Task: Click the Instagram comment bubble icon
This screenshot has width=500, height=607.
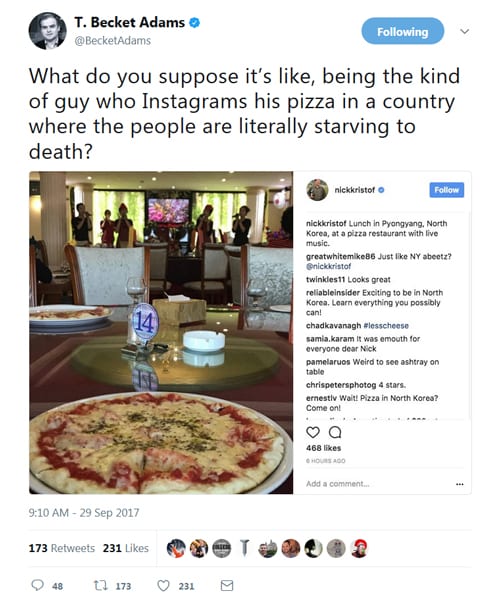Action: (335, 432)
